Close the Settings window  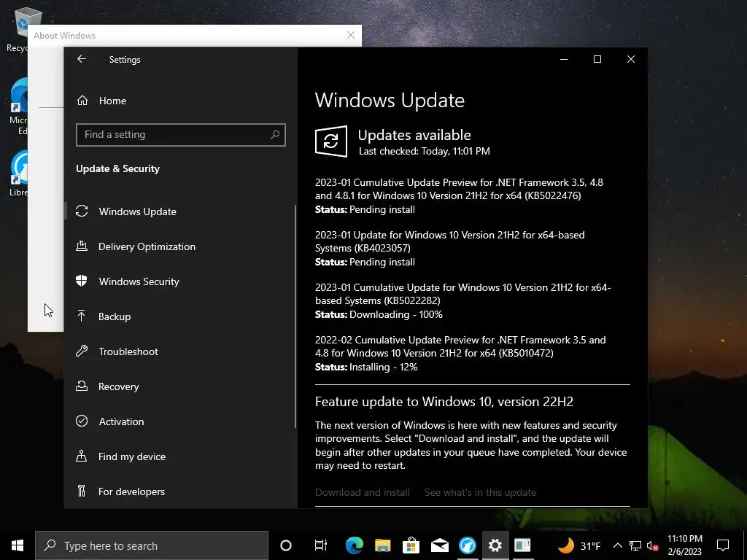click(x=631, y=59)
